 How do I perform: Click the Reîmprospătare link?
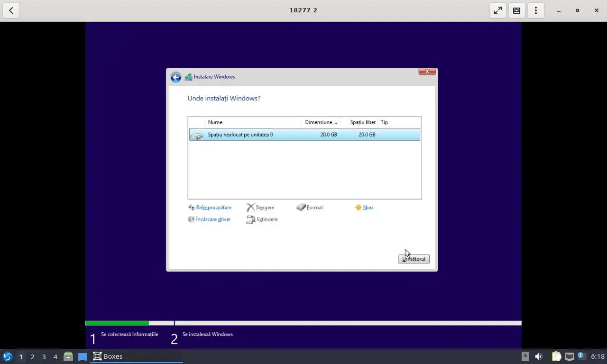tap(213, 208)
